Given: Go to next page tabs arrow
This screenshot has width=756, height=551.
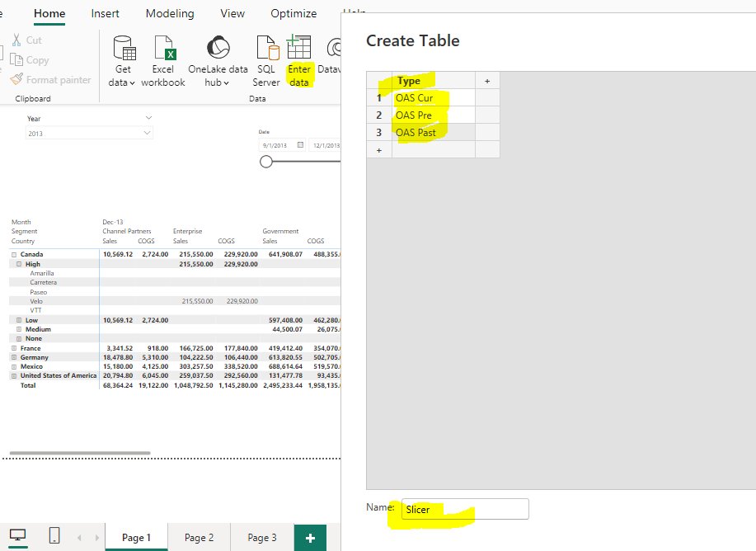Looking at the screenshot, I should 97,538.
